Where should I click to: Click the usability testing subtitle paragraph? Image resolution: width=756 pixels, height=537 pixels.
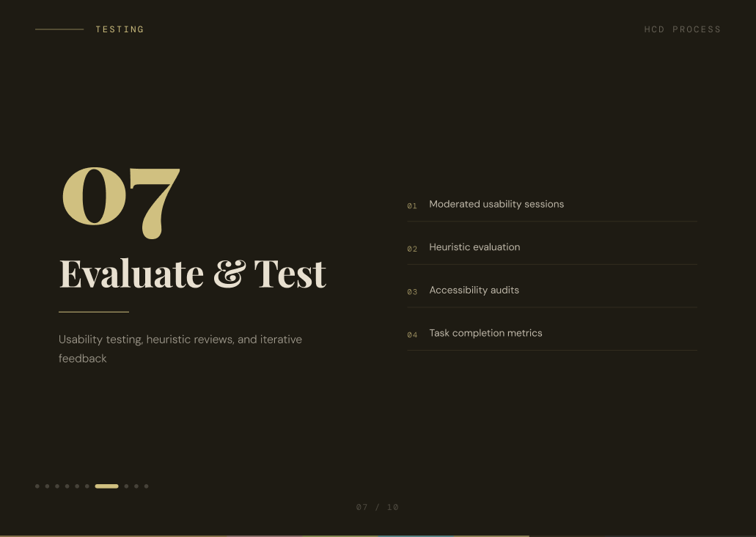point(180,349)
